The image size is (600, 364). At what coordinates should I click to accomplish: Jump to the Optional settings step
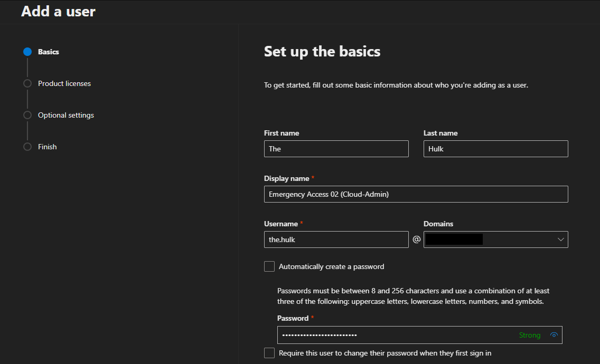point(66,116)
